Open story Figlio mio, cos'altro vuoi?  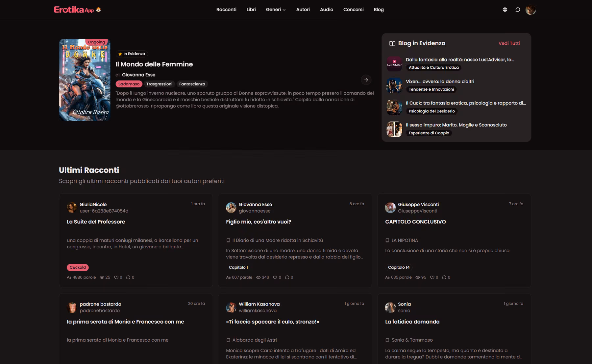pos(259,222)
